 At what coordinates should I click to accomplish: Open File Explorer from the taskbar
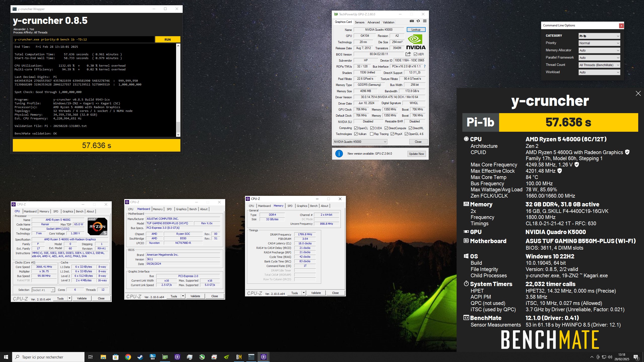pyautogui.click(x=103, y=357)
